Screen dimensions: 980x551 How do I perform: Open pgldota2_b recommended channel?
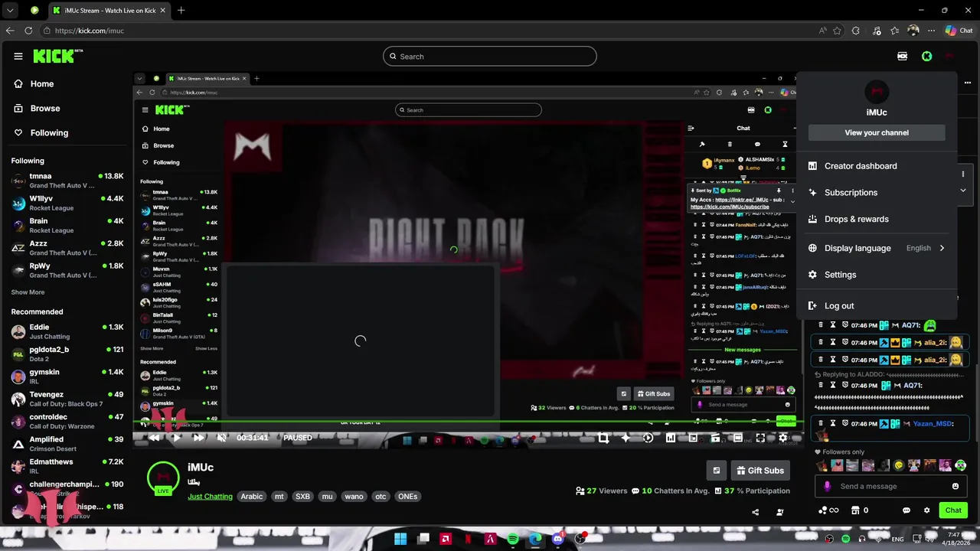(x=67, y=354)
